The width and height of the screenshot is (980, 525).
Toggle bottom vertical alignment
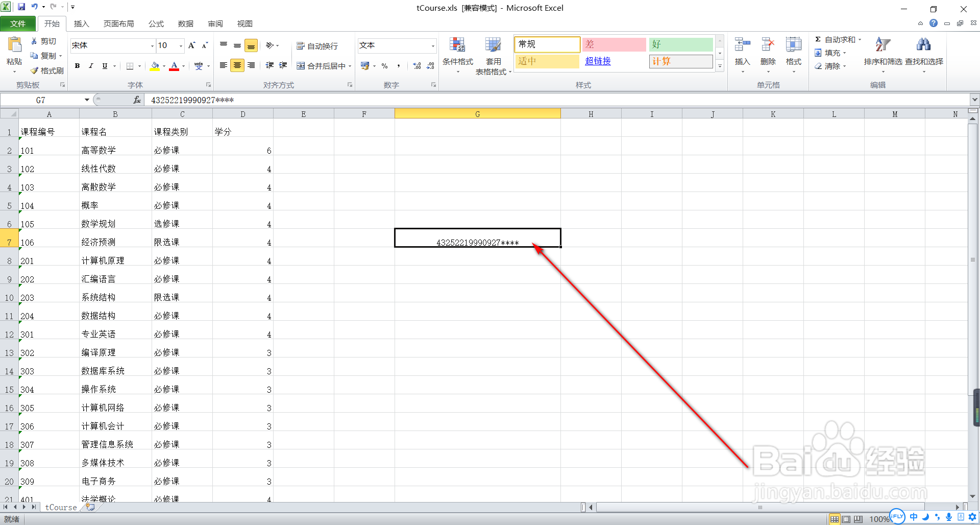[251, 45]
